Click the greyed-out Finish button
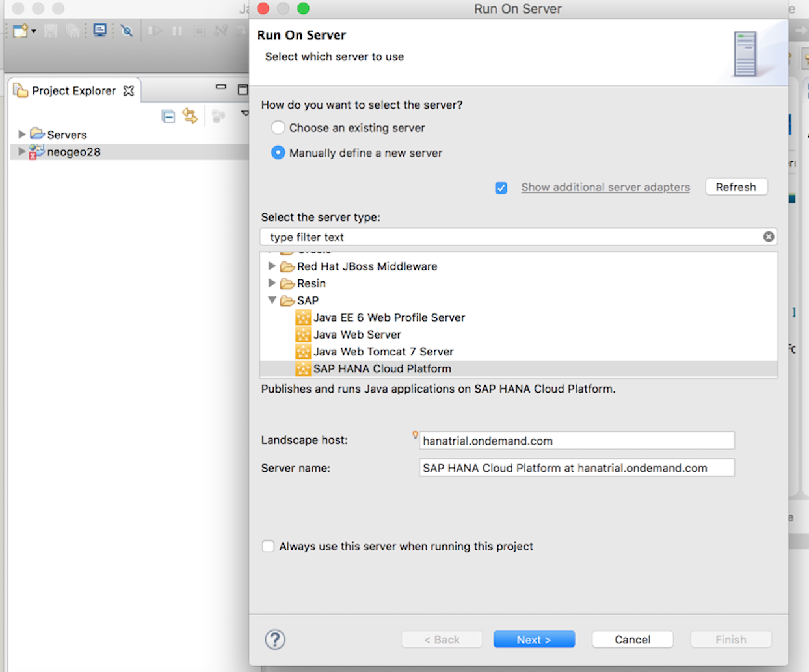 [x=731, y=640]
